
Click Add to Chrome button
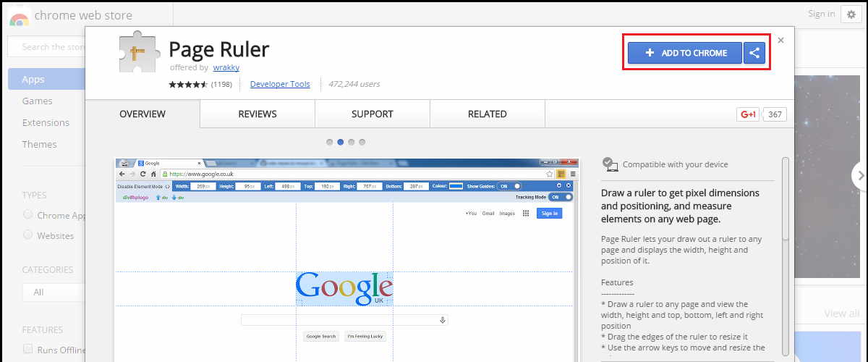click(x=685, y=53)
